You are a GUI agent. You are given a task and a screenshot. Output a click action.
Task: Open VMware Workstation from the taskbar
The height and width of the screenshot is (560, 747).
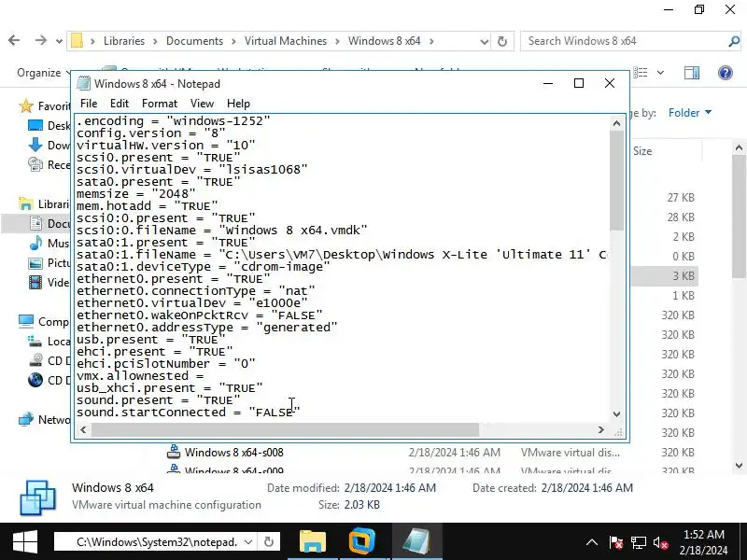click(361, 541)
